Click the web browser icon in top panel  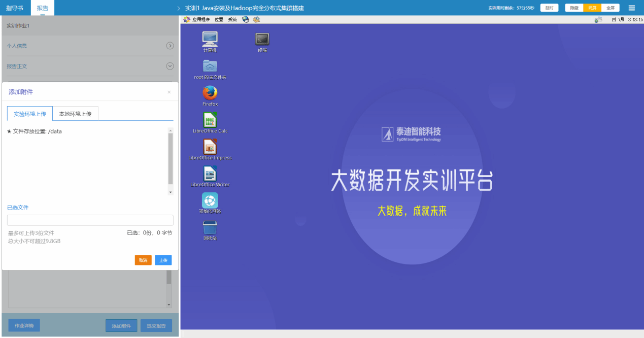point(246,19)
